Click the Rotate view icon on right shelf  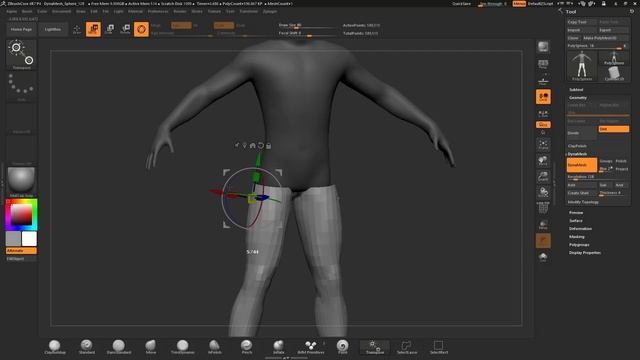[543, 192]
